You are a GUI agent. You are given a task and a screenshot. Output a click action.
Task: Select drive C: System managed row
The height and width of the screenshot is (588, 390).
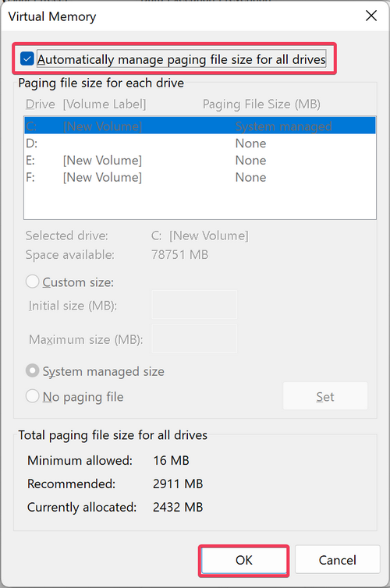coord(200,126)
